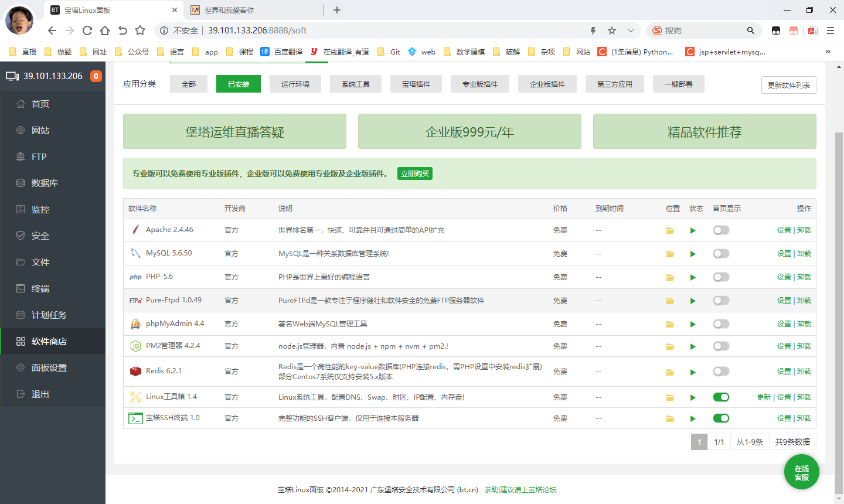Click the PHP-5.6 status play icon

(x=693, y=277)
